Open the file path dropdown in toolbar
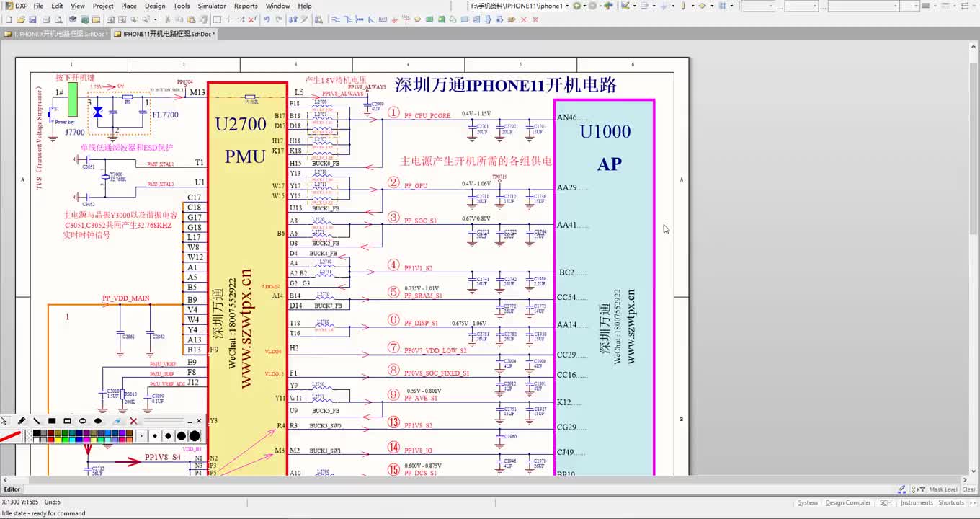 click(567, 6)
